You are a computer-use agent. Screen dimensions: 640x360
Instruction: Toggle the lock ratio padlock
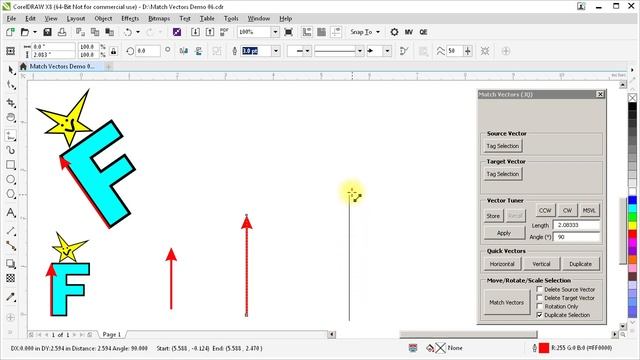pos(113,51)
